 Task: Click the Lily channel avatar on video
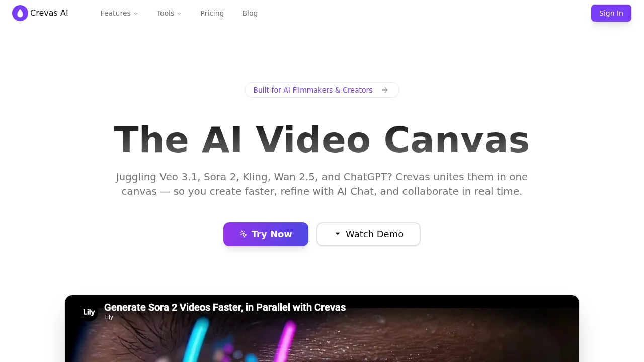pos(89,312)
